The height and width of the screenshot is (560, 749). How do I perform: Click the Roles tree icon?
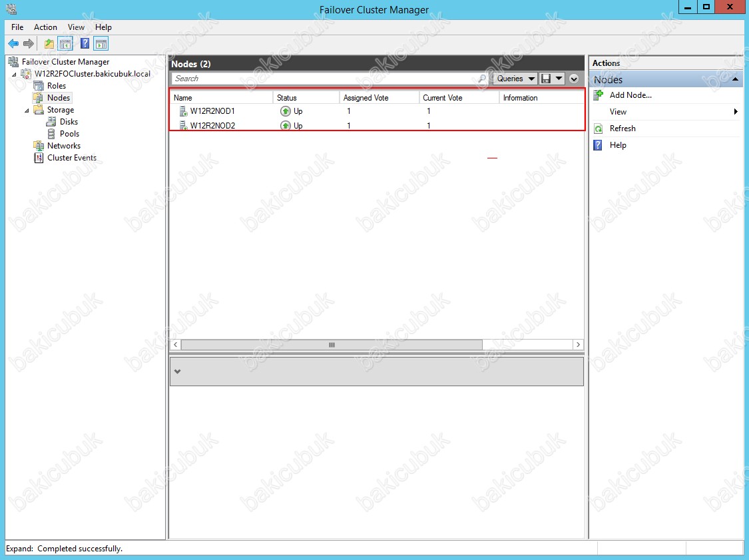coord(39,85)
